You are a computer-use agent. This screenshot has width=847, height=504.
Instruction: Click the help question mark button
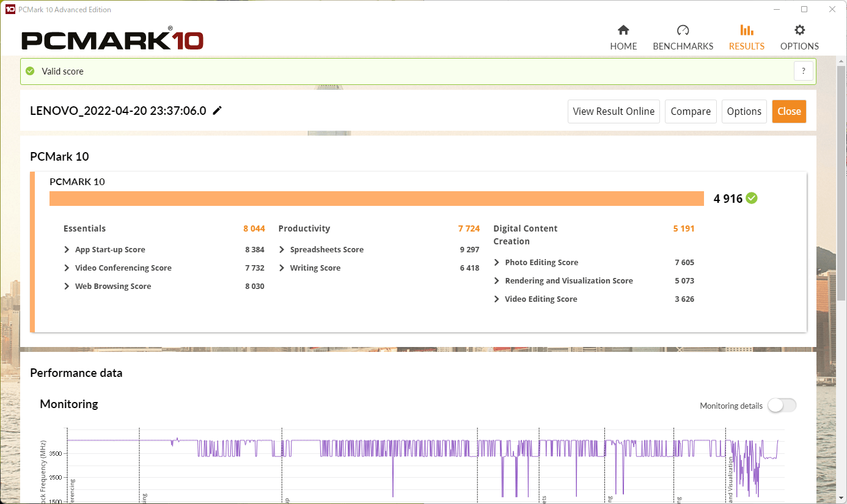[804, 71]
